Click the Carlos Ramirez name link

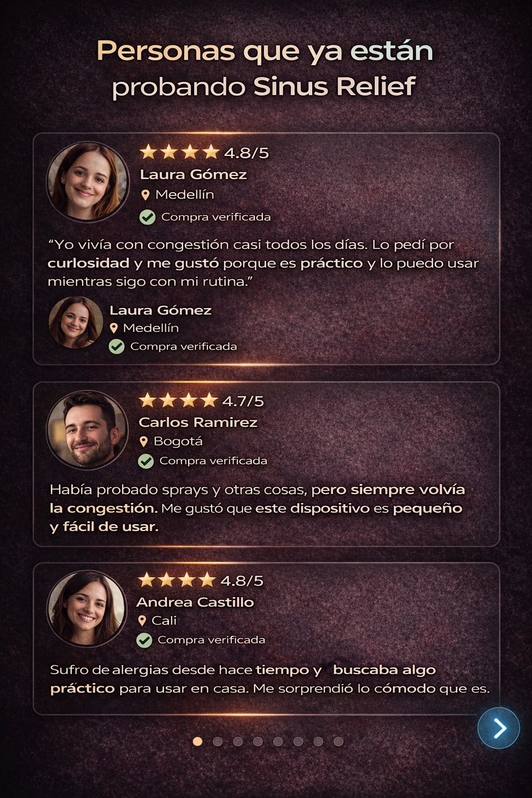198,422
